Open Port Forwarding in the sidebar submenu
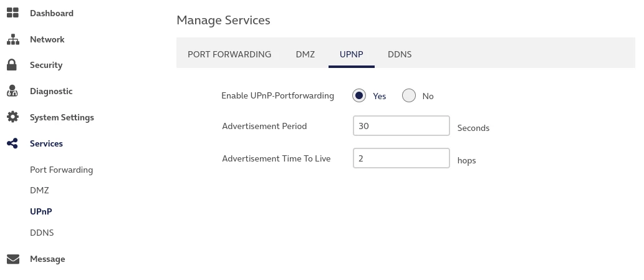644x280 pixels. (61, 170)
